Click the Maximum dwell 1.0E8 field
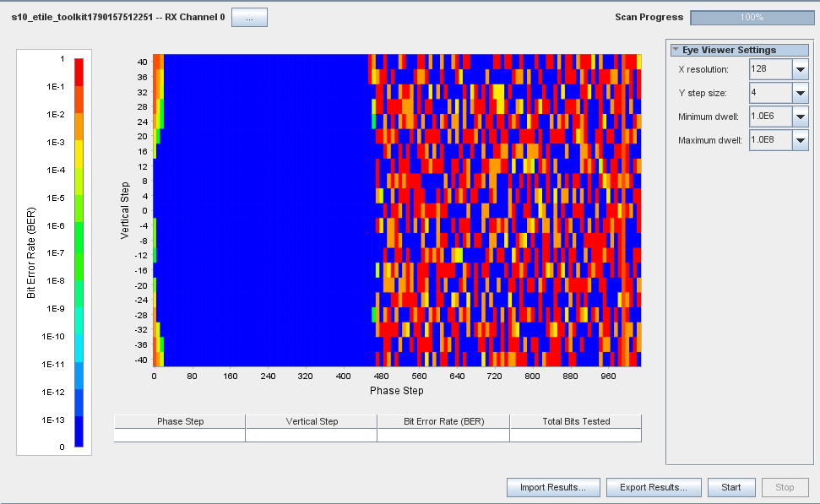This screenshot has width=820, height=504. click(x=771, y=140)
